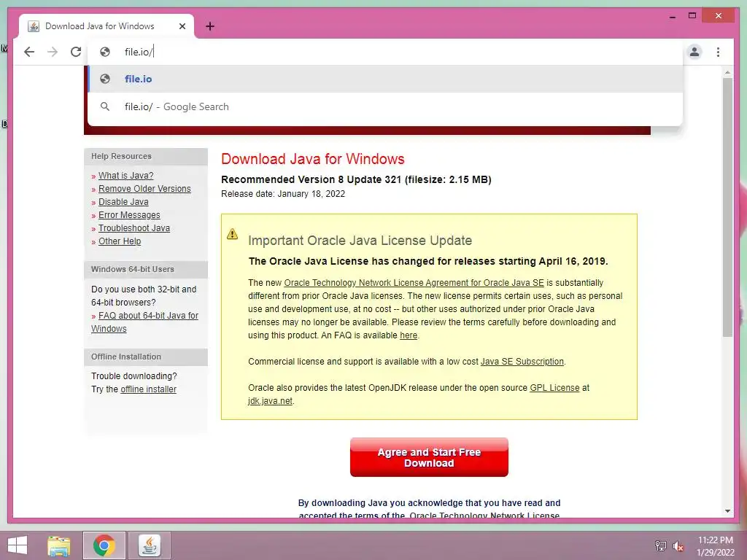The height and width of the screenshot is (560, 747).
Task: Open the GPL License link
Action: point(554,388)
